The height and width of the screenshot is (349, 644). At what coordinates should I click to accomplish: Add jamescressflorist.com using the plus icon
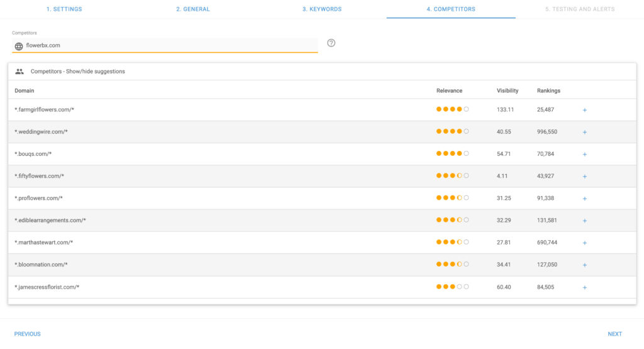[584, 288]
